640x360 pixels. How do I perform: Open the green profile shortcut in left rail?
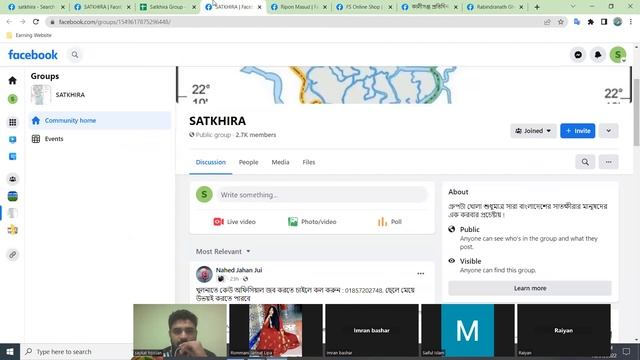pos(13,99)
